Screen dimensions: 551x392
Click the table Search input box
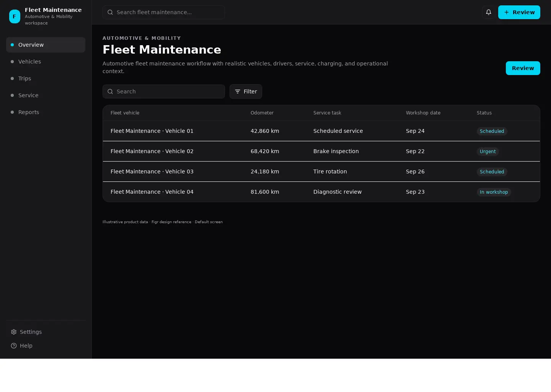point(163,91)
